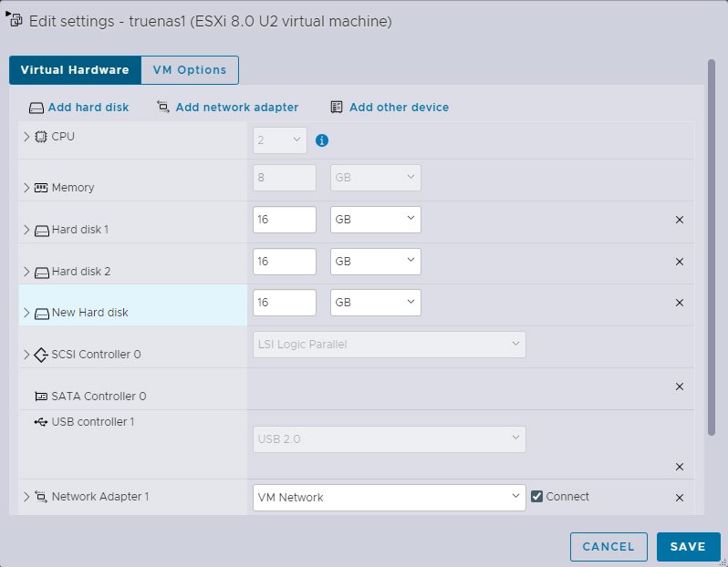The height and width of the screenshot is (567, 728).
Task: Remove Hard disk 2 with its X icon
Action: tap(679, 262)
